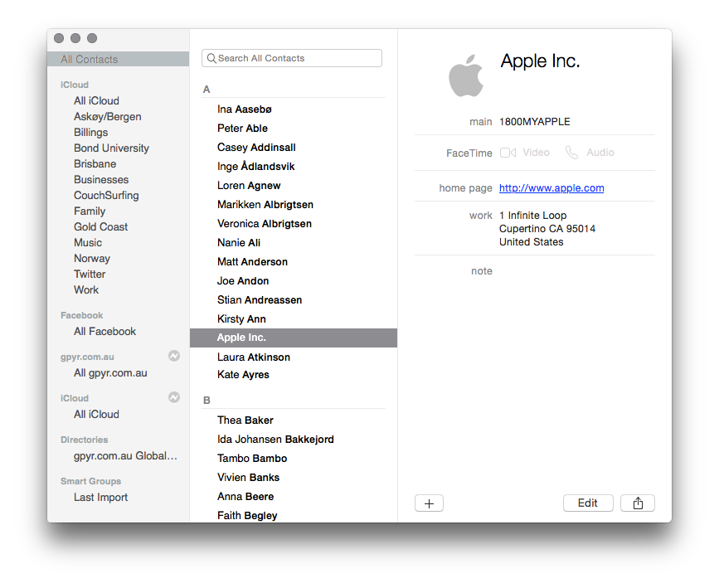This screenshot has width=719, height=588.
Task: Click sync status icon next to gpyr.com.au
Action: click(174, 356)
